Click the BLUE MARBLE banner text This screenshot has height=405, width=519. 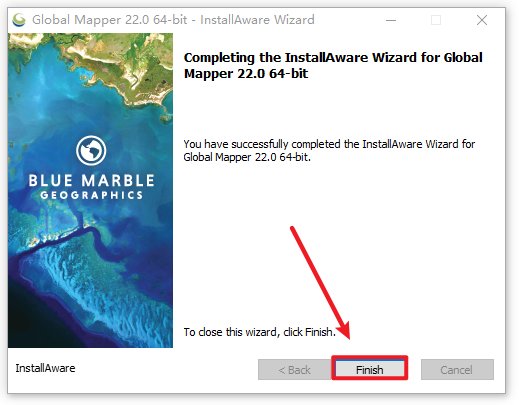pyautogui.click(x=91, y=180)
